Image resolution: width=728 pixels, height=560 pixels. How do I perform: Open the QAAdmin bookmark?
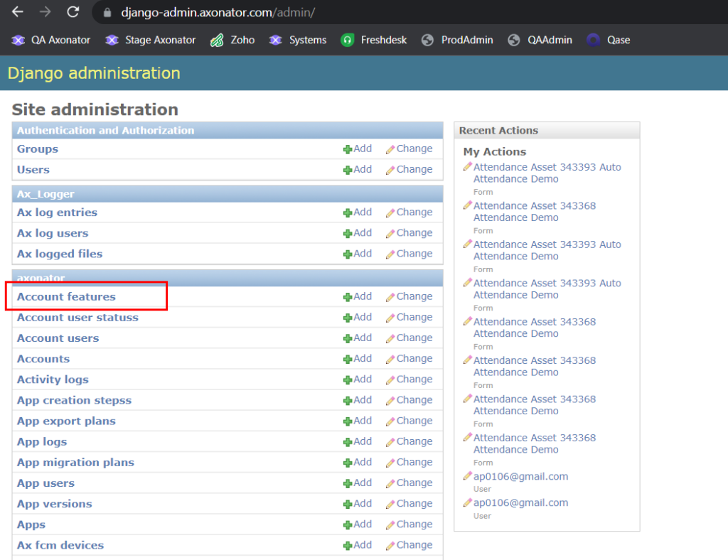[x=540, y=41]
